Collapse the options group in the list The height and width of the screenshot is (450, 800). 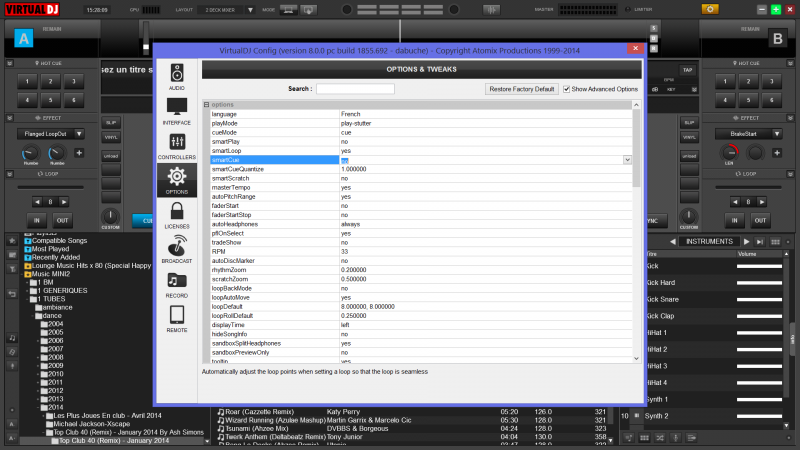coord(207,105)
